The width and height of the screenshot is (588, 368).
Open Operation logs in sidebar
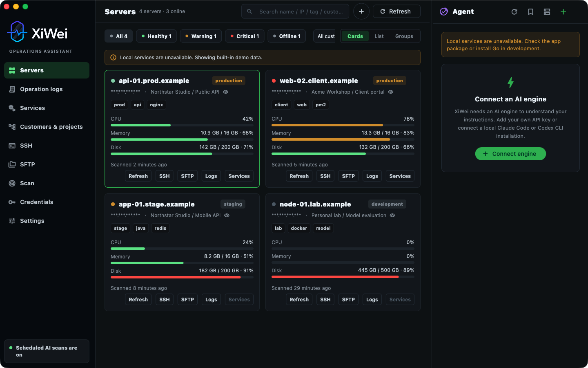[x=47, y=89]
